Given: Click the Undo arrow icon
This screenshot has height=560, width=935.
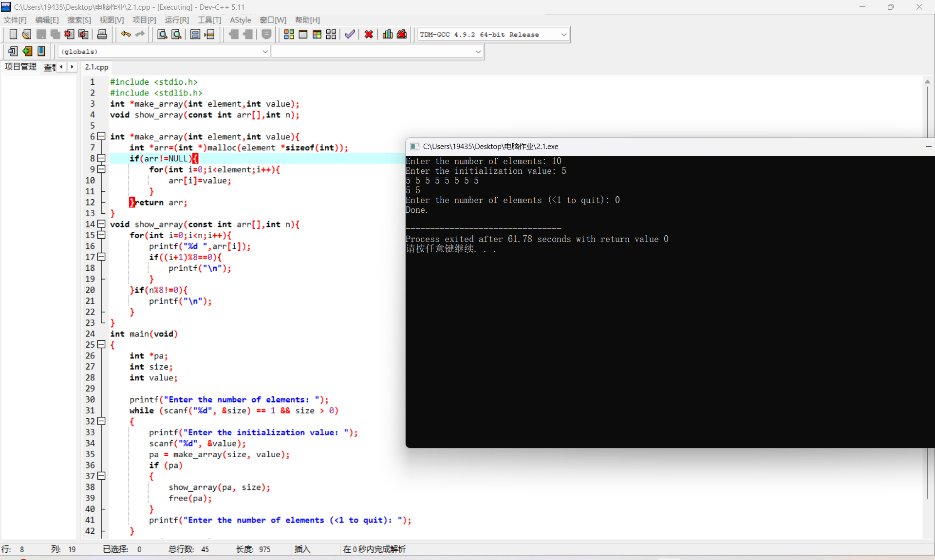Looking at the screenshot, I should pyautogui.click(x=126, y=34).
